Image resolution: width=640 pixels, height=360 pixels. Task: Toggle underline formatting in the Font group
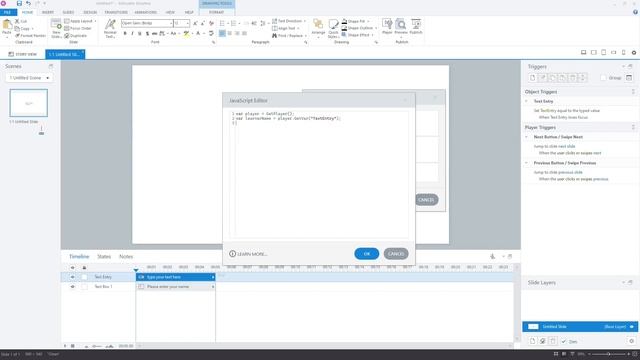[x=140, y=33]
